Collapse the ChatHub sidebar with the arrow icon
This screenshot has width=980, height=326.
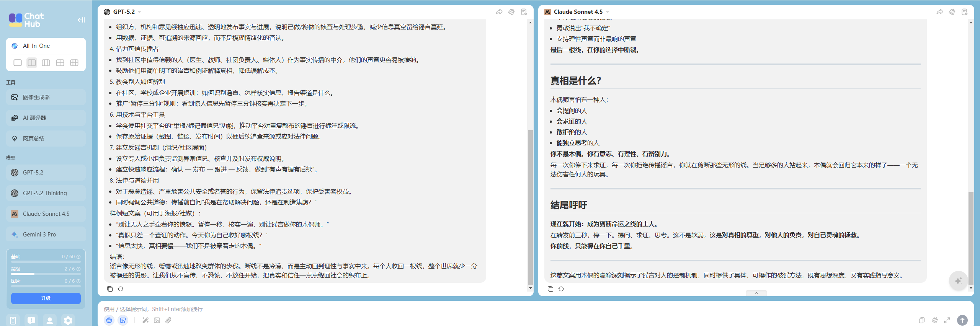tap(81, 20)
